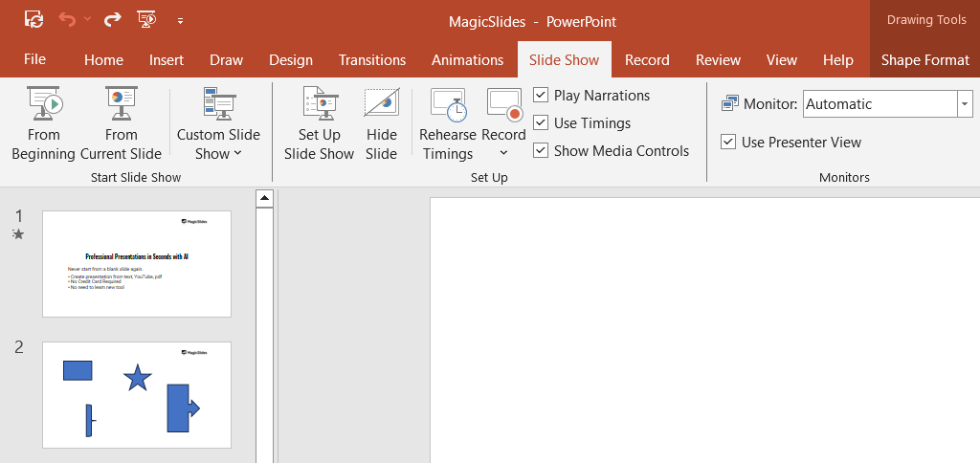
Task: Toggle Use Presenter View checkbox
Action: point(728,143)
